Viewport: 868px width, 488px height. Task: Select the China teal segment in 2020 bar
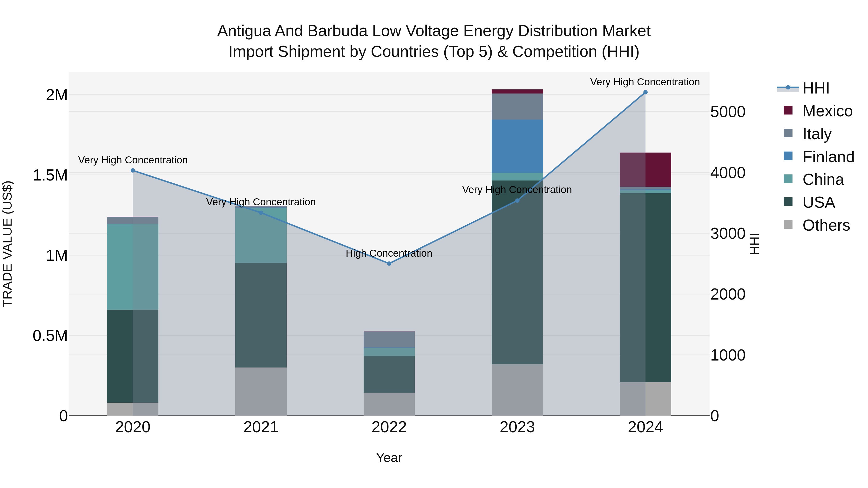133,267
